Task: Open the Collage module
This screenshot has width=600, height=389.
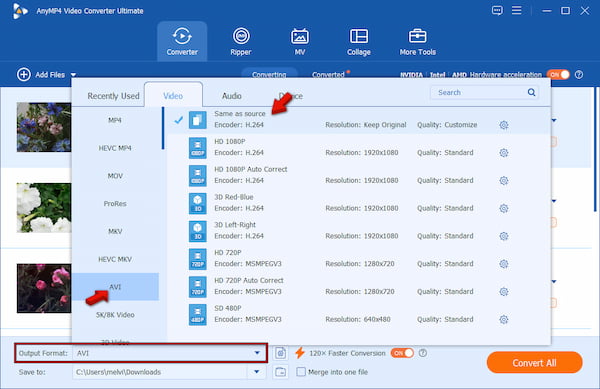Action: tap(359, 41)
